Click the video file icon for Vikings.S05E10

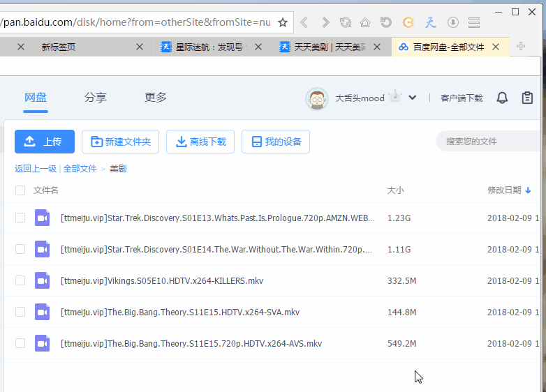42,280
